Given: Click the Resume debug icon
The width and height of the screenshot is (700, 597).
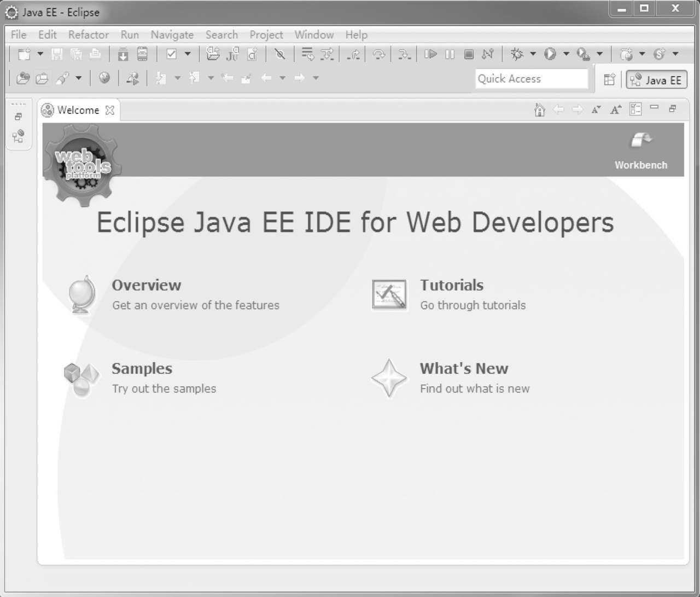Looking at the screenshot, I should [x=431, y=54].
